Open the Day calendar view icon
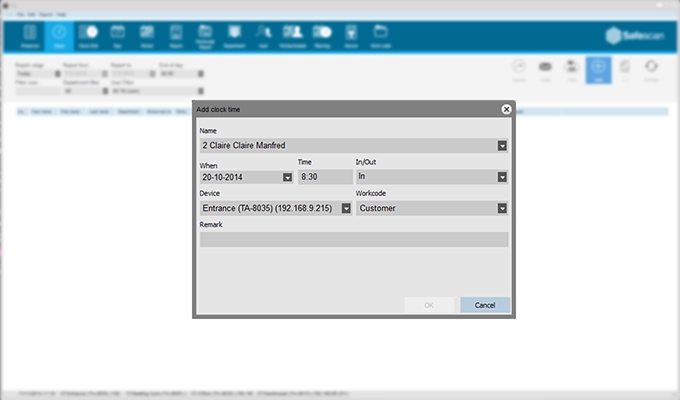Viewport: 680px width, 400px height. pos(116,36)
